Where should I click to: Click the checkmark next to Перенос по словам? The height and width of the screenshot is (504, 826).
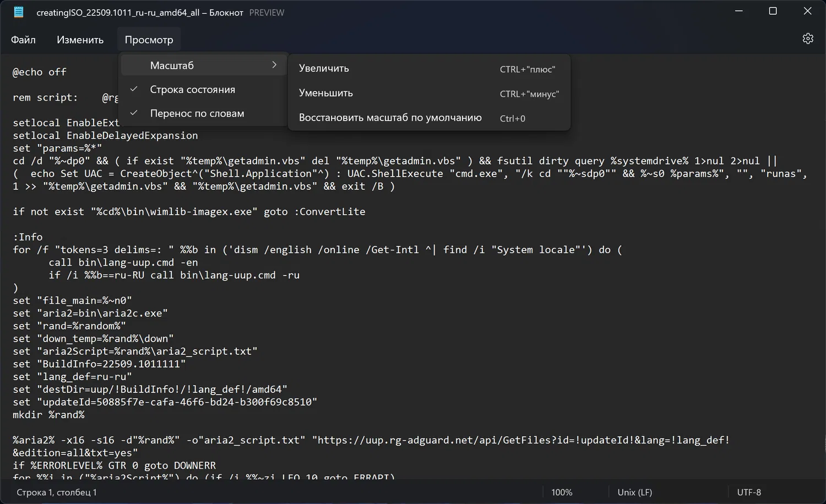click(x=134, y=113)
